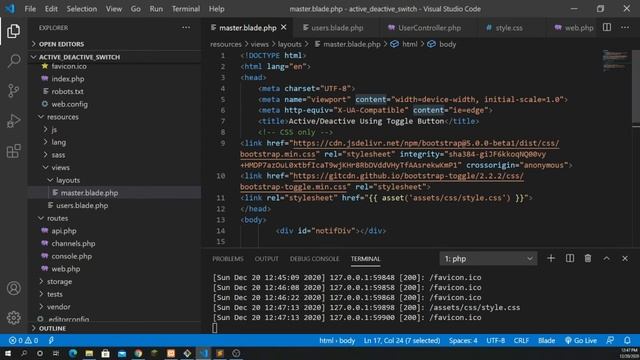The height and width of the screenshot is (360, 640).
Task: Switch to the Output panel tab
Action: pyautogui.click(x=267, y=259)
